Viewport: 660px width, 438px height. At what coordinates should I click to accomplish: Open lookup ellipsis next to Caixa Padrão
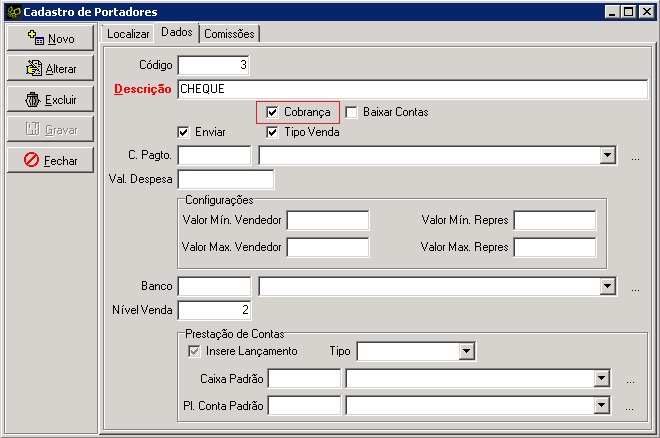[630, 379]
